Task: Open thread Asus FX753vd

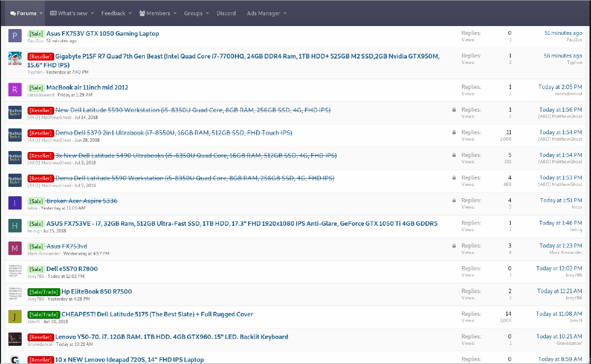Action: (66, 246)
